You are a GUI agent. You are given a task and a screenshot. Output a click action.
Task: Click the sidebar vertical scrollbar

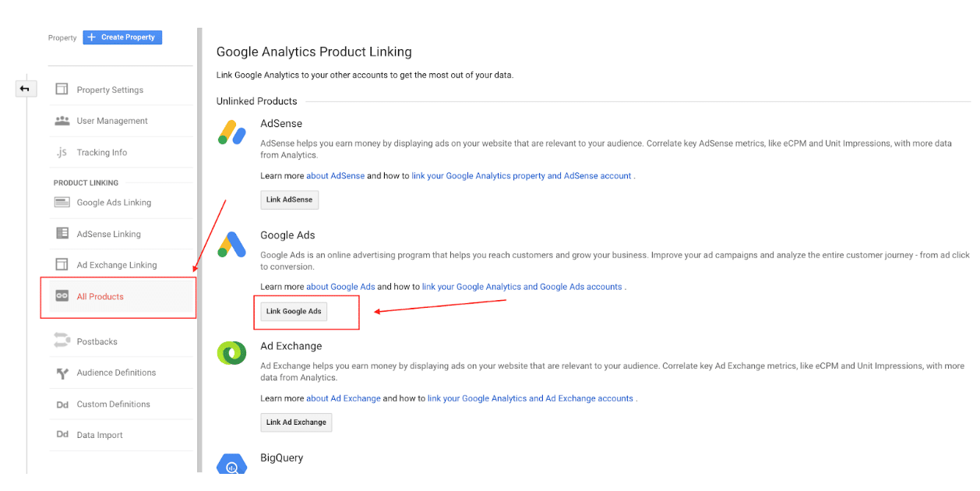point(199,249)
